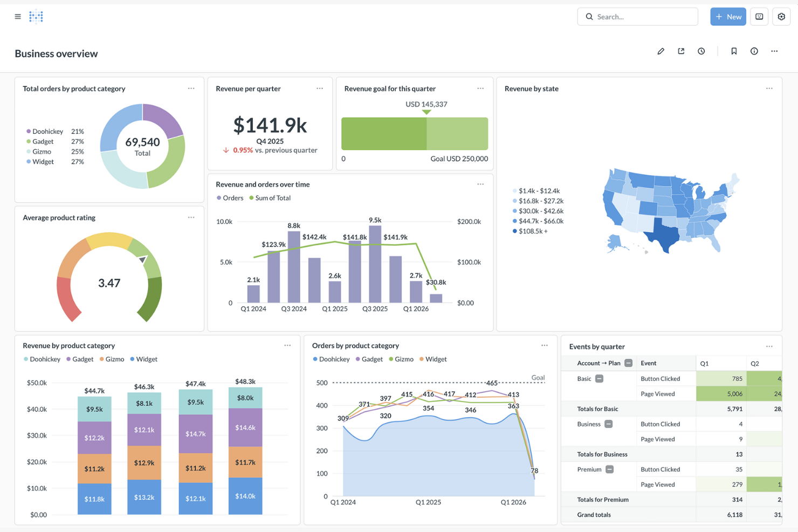Open options menu for Revenue by state card

point(769,88)
